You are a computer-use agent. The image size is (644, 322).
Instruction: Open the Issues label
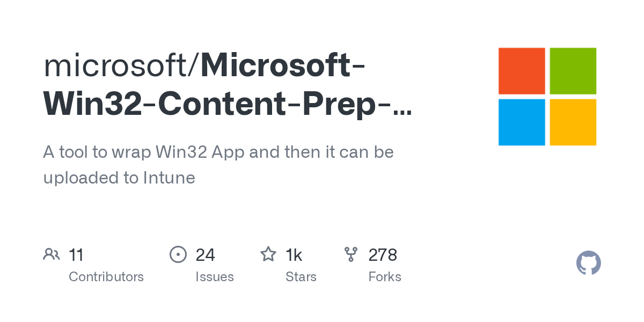(x=215, y=277)
